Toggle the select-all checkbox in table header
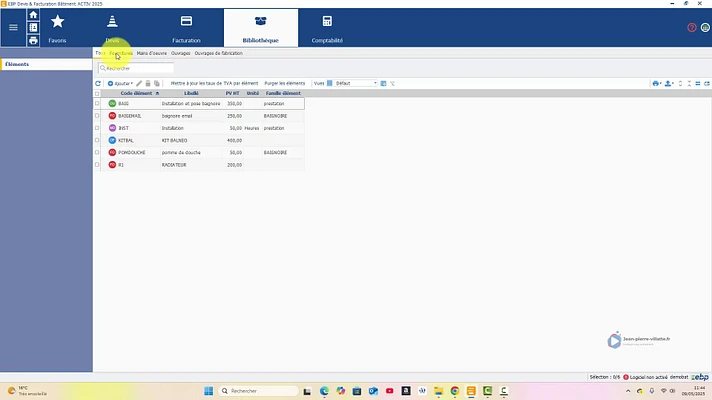This screenshot has width=712, height=400. pos(97,94)
